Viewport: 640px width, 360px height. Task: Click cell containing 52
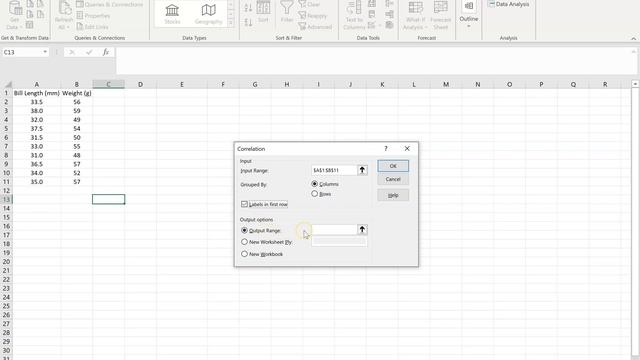(x=76, y=173)
